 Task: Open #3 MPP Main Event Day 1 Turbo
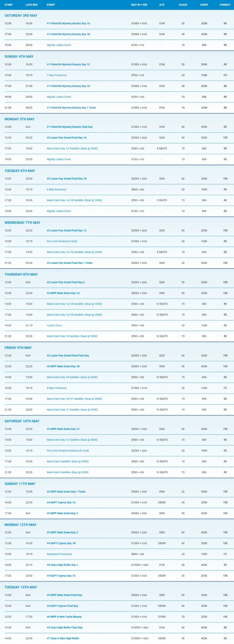pyautogui.click(x=66, y=492)
